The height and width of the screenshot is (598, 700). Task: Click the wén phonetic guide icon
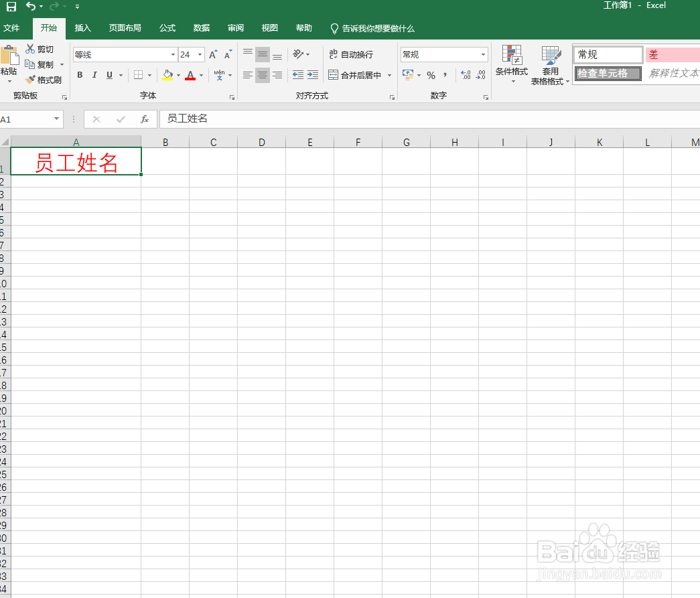(219, 75)
